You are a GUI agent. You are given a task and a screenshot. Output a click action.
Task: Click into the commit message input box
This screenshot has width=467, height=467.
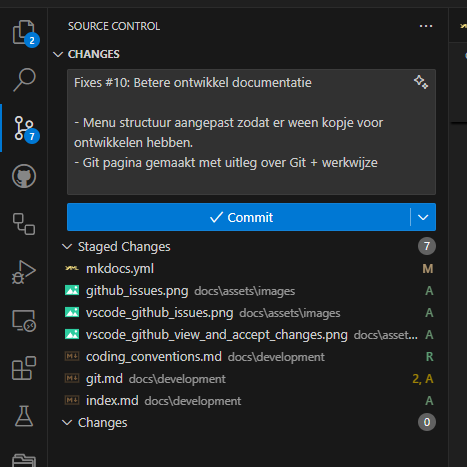[x=251, y=132]
